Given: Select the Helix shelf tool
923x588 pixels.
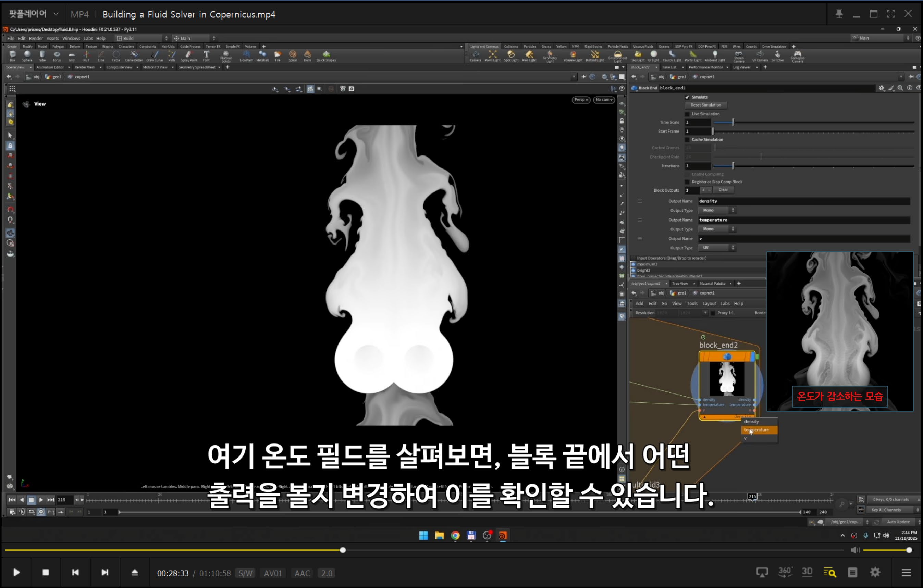Looking at the screenshot, I should click(x=307, y=56).
